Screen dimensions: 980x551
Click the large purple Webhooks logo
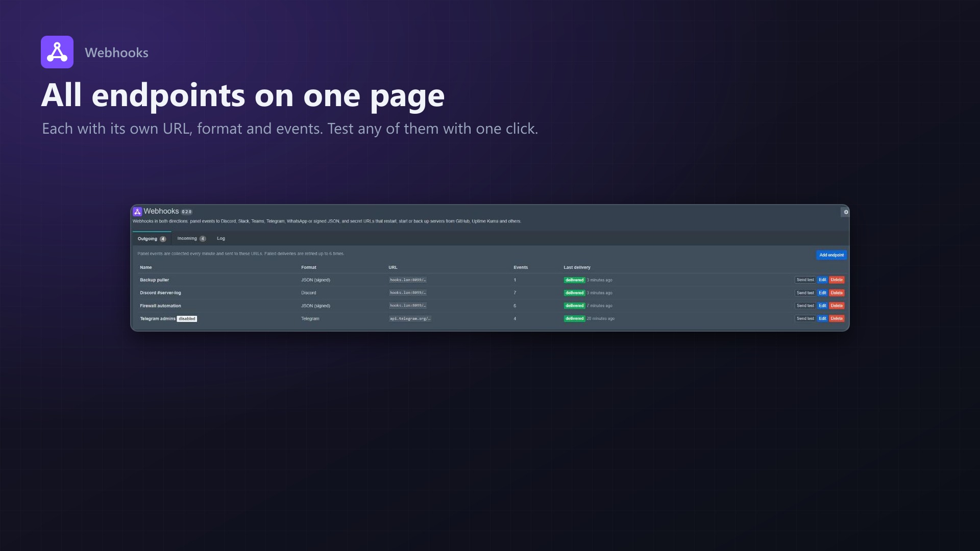click(57, 52)
